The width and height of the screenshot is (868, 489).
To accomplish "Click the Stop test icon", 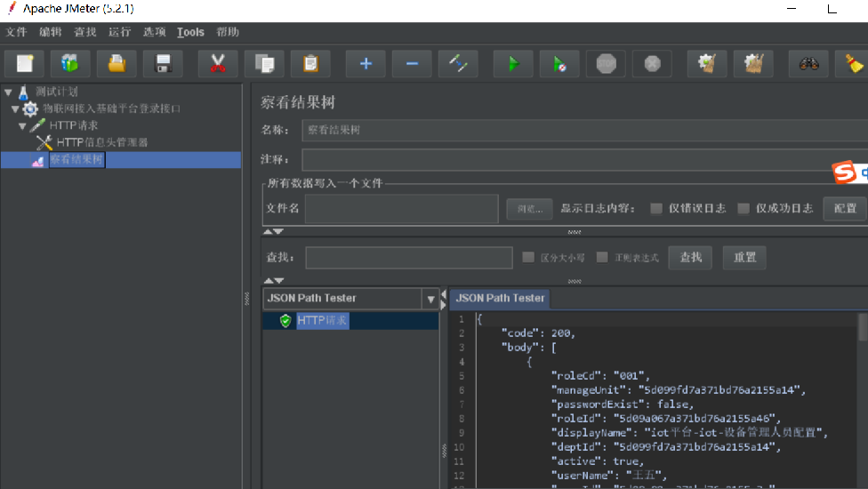I will (607, 64).
